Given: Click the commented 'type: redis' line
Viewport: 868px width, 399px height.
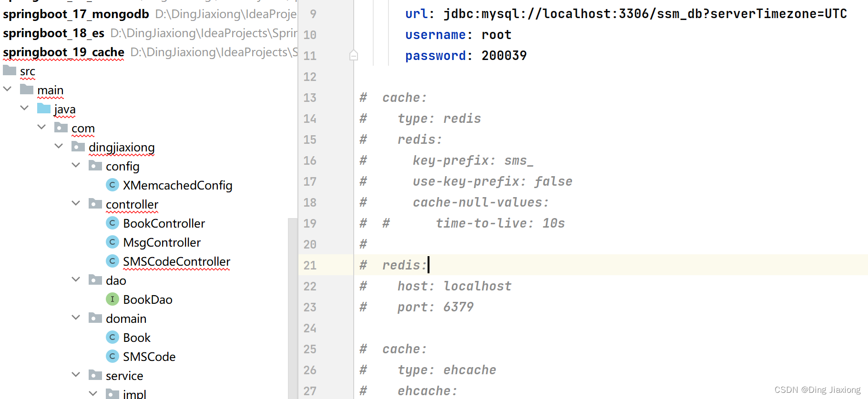Looking at the screenshot, I should coord(439,119).
